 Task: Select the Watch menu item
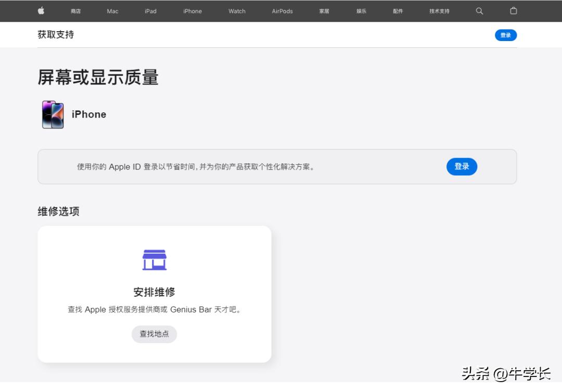(237, 10)
